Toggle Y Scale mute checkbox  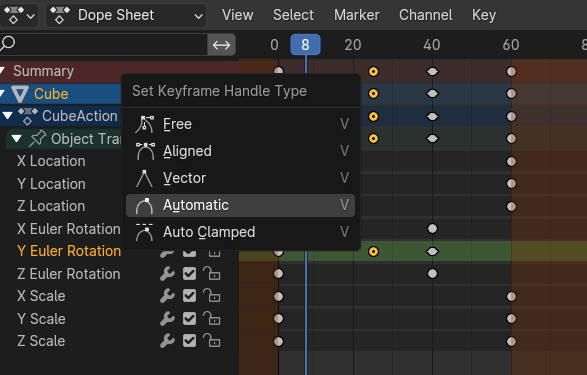[x=189, y=319]
